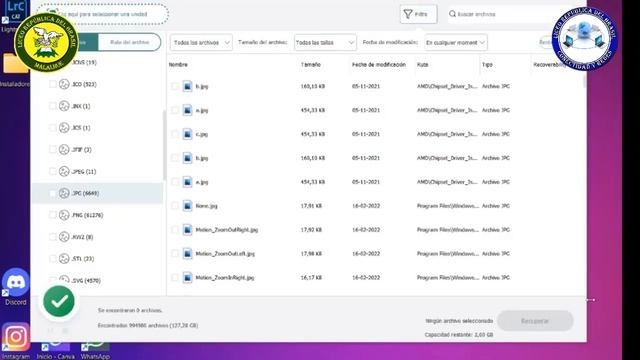Open the WhatsApp desktop shortcut
Viewport: 640px width, 360px height.
coord(95,350)
